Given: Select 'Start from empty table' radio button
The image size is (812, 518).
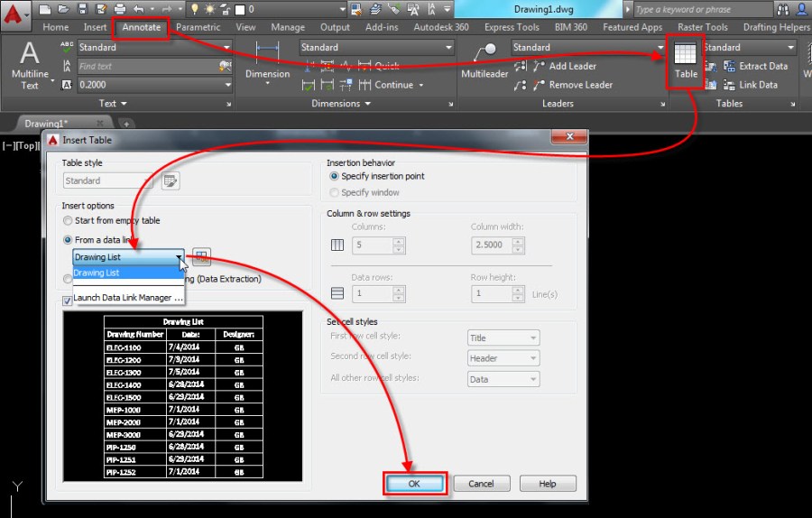Looking at the screenshot, I should click(68, 221).
